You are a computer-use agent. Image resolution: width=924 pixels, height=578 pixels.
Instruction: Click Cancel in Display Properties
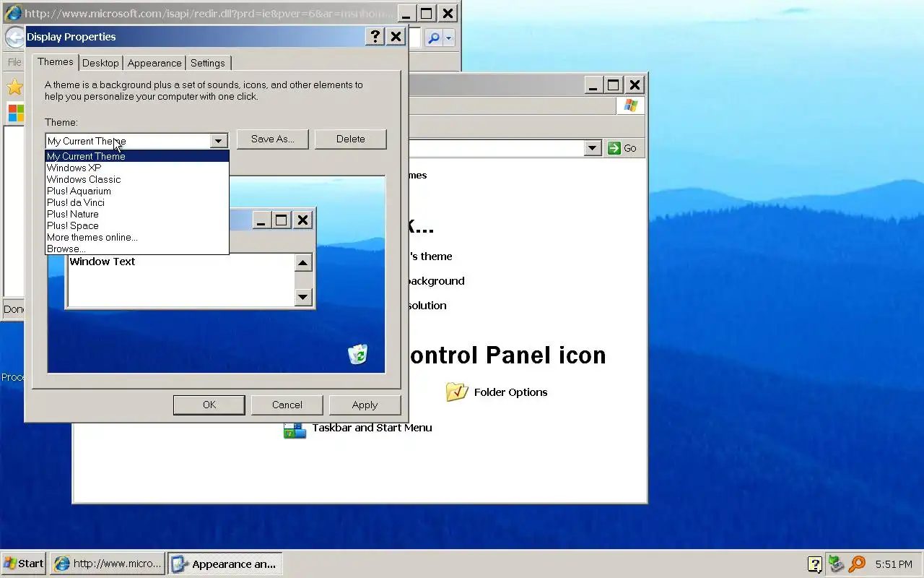point(287,405)
